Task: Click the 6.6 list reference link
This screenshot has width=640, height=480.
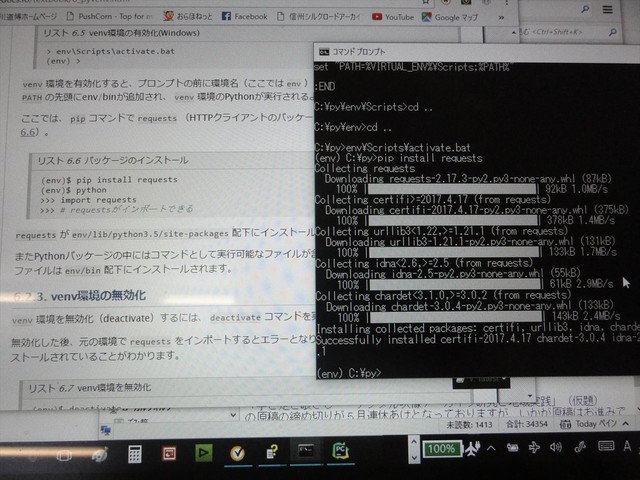Action: click(30, 132)
